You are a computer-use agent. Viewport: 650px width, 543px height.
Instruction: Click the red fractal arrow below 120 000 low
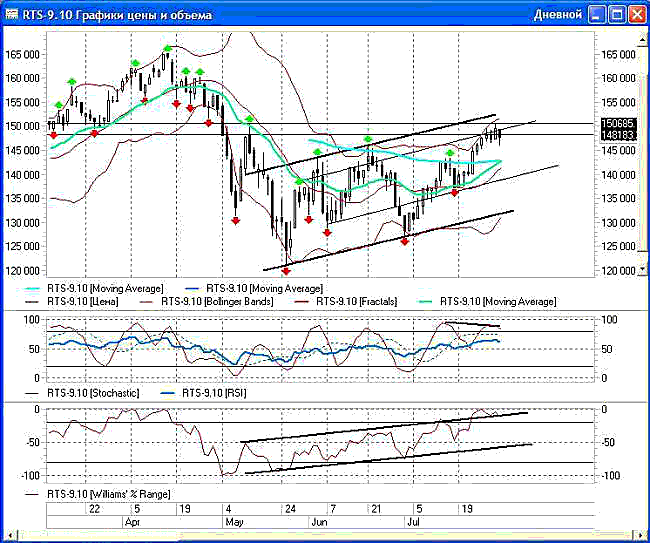click(x=286, y=272)
